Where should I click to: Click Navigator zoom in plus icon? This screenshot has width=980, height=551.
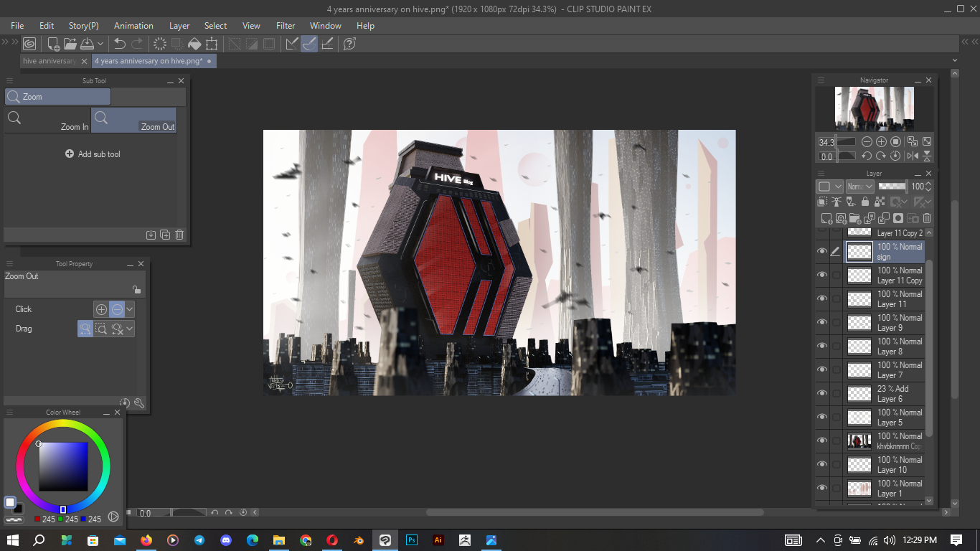[x=881, y=142]
